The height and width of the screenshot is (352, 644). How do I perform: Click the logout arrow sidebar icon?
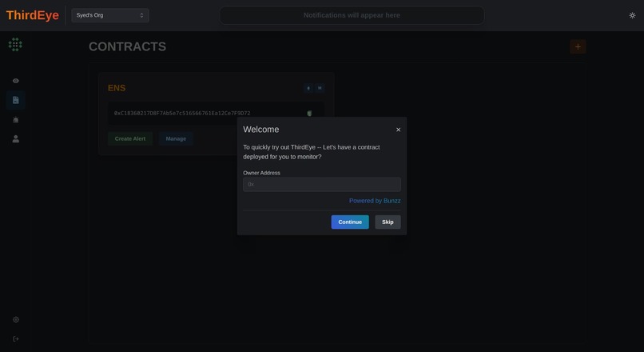(16, 339)
